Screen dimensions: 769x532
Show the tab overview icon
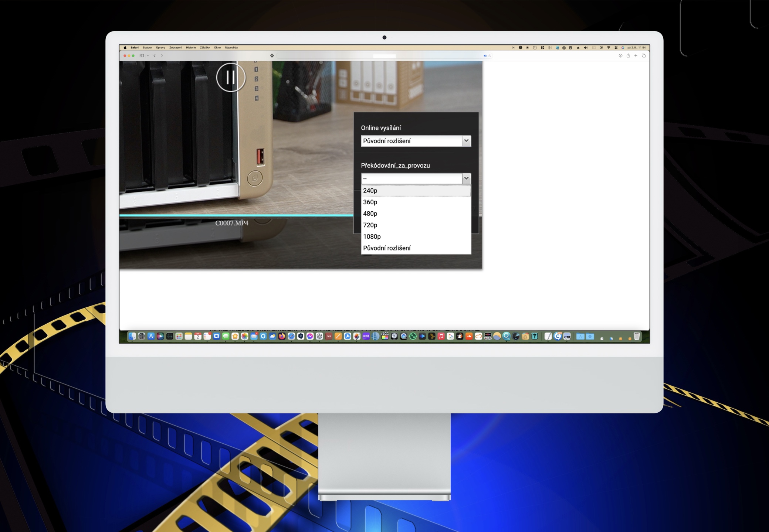(x=644, y=56)
